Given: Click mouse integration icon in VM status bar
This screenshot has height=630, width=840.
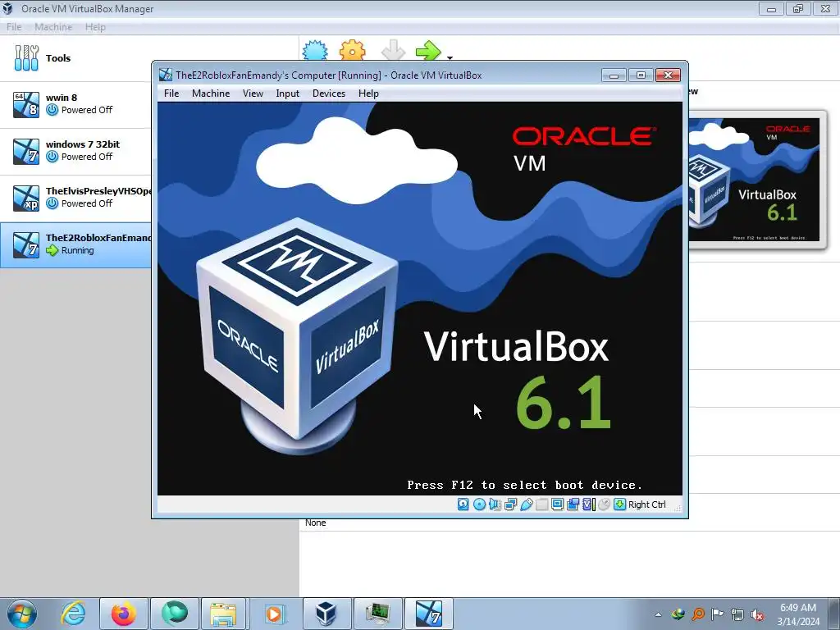Looking at the screenshot, I should 604,504.
